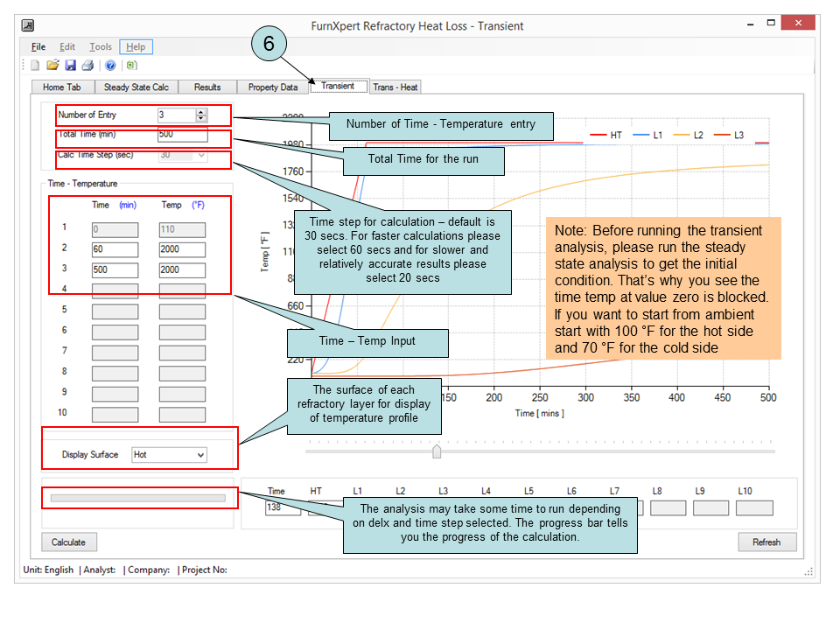Viewport: 840px width, 630px height.
Task: Print using the printer toolbar icon
Action: tap(87, 66)
